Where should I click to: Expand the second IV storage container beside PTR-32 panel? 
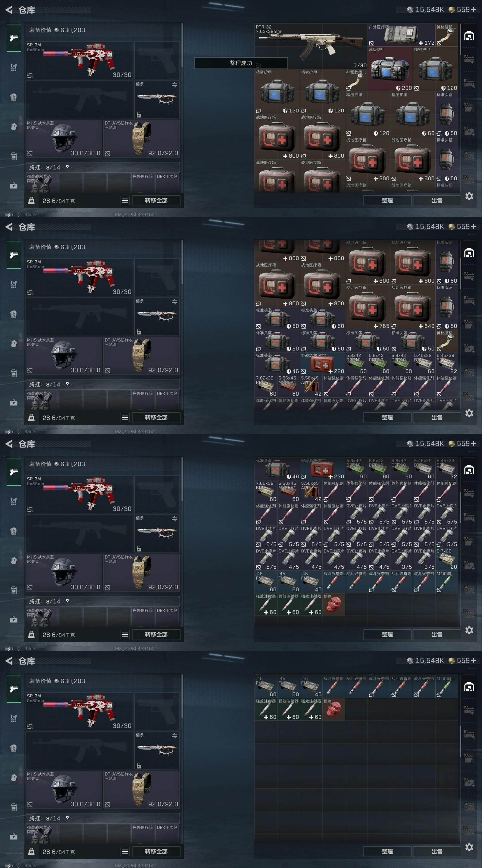469,107
